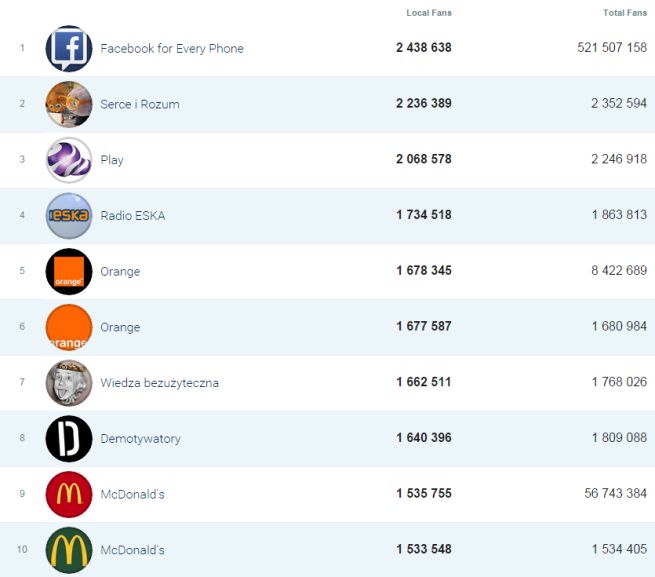
Task: Open the Wiedza bezużyteczna page link
Action: pos(159,383)
